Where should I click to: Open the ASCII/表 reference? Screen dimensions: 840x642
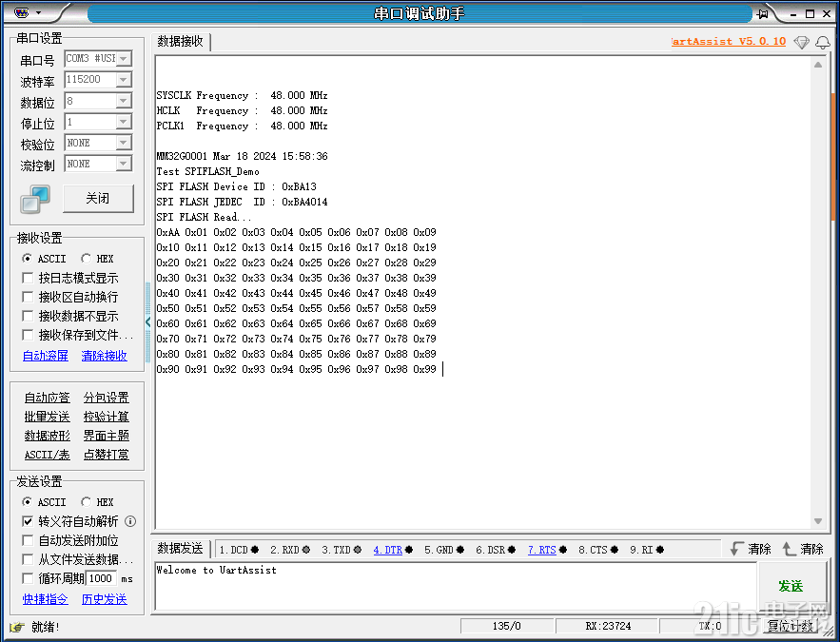(x=48, y=455)
